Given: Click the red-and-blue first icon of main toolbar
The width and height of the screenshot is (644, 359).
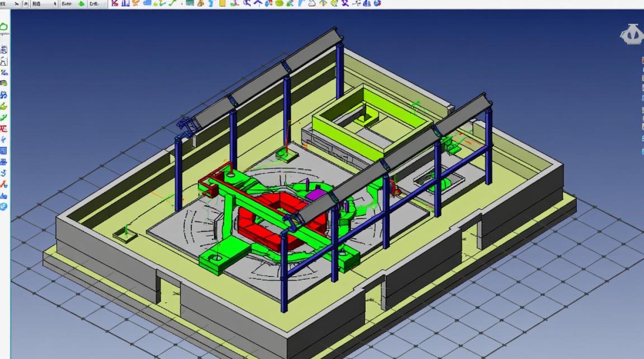Looking at the screenshot, I should [115, 3].
